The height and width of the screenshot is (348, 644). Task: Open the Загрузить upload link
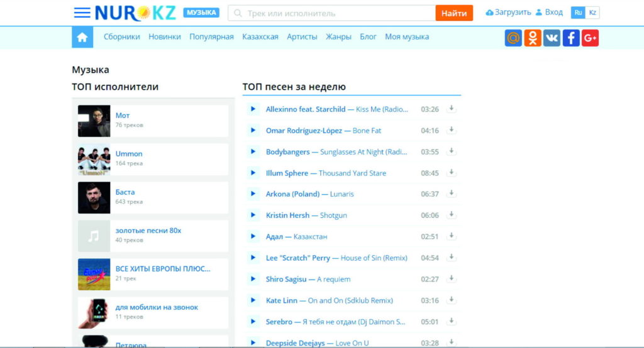[508, 13]
